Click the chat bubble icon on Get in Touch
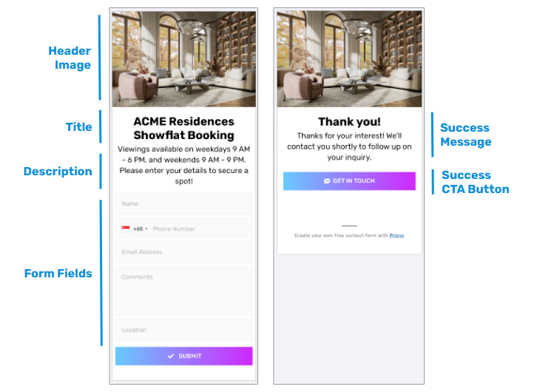 click(327, 181)
